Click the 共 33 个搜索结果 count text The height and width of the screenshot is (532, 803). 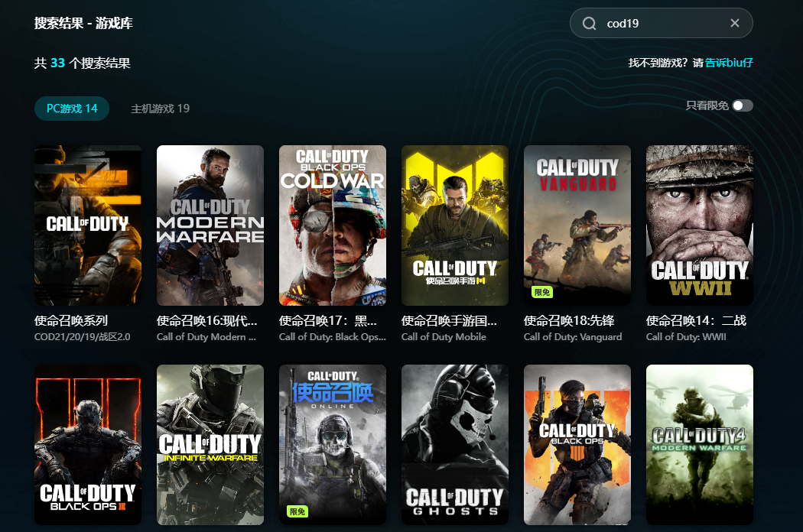(83, 63)
